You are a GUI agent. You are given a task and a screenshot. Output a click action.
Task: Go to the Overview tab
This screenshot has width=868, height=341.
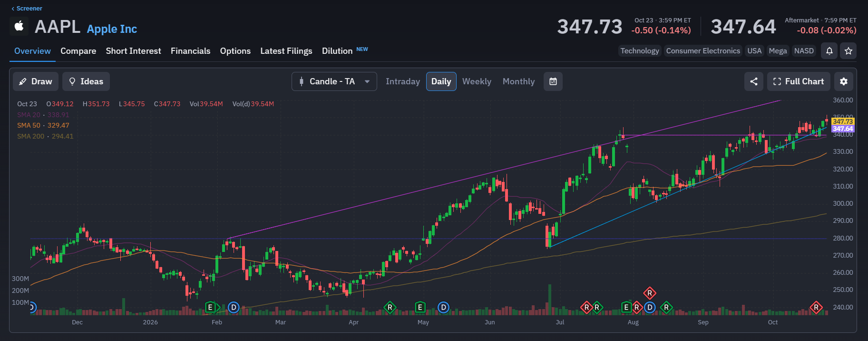click(32, 51)
